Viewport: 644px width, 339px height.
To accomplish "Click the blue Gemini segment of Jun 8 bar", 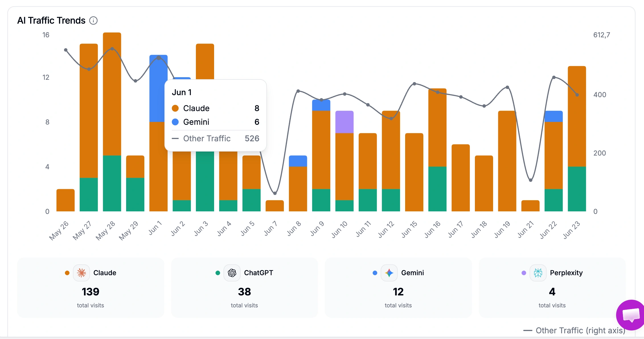I will 298,161.
